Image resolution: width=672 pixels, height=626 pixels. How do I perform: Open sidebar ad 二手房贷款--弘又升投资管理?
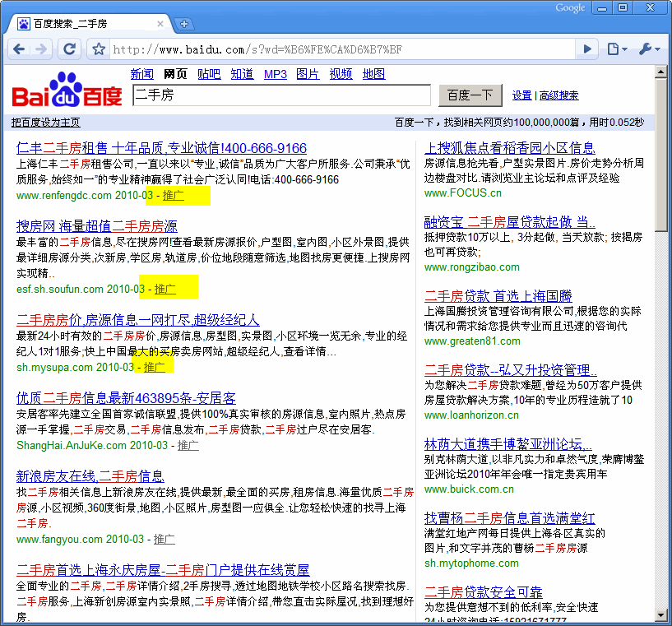pos(511,370)
